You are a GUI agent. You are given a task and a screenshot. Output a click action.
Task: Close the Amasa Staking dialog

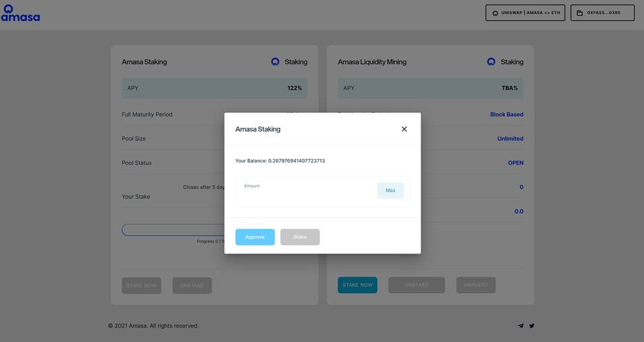404,129
